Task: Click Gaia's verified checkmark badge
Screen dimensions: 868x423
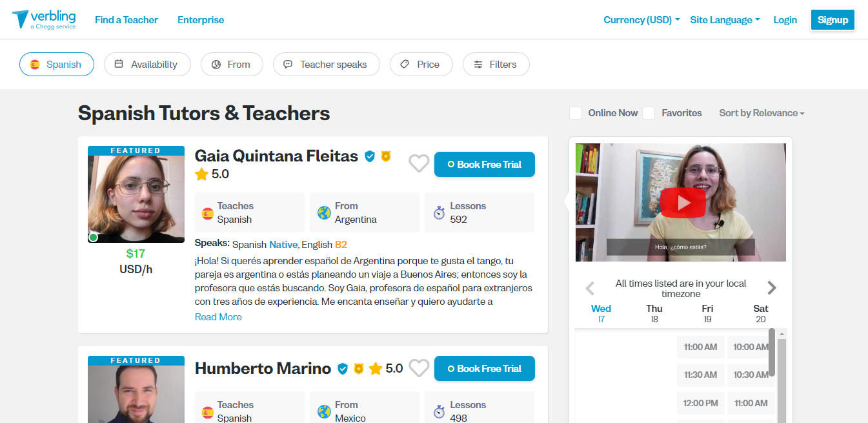Action: click(x=370, y=156)
